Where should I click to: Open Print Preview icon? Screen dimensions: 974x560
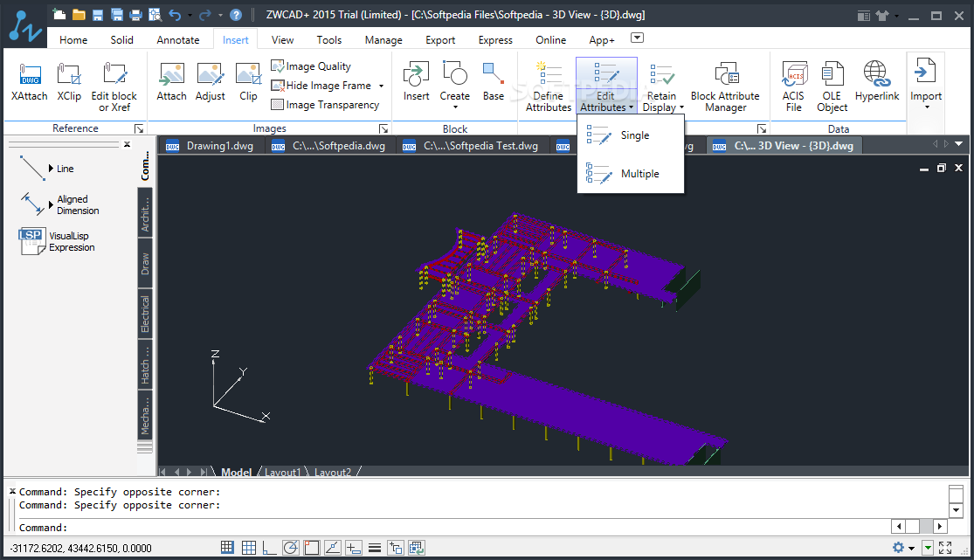(155, 15)
